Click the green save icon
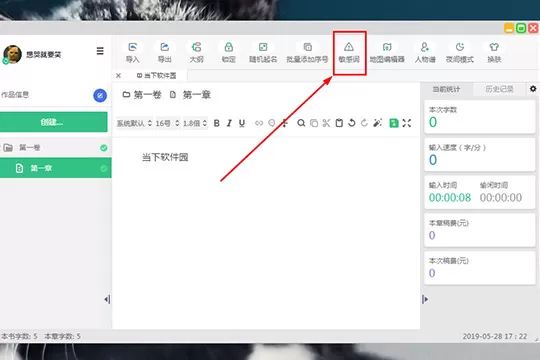540x360 pixels. click(x=394, y=123)
